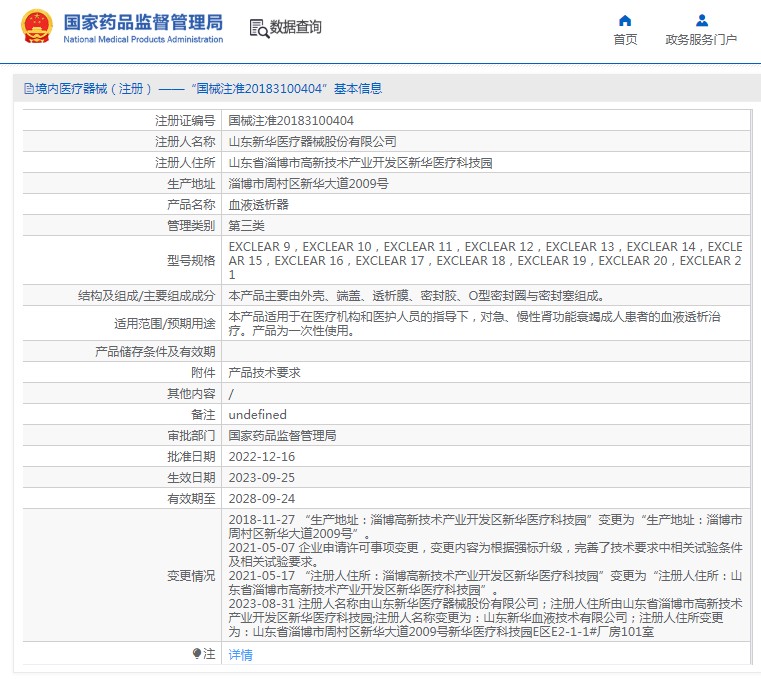Click the 适用范围/预期用途 label

165,323
